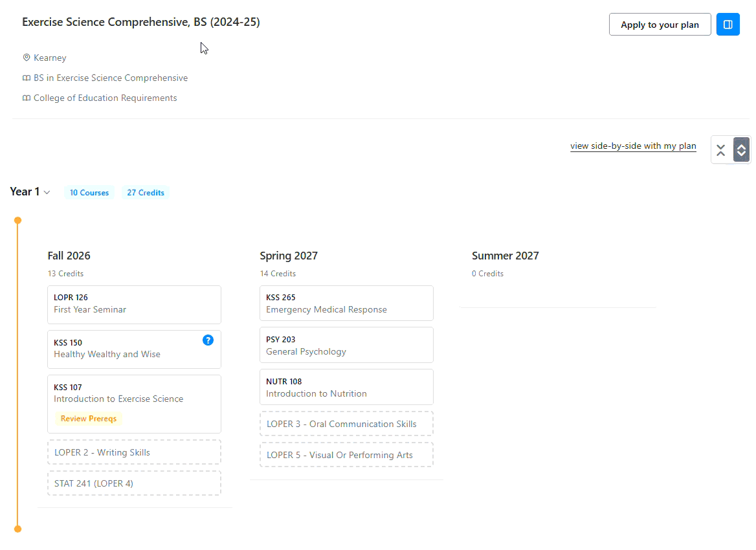Click the Summer 2027 term heading
The width and height of the screenshot is (756, 550).
click(506, 256)
